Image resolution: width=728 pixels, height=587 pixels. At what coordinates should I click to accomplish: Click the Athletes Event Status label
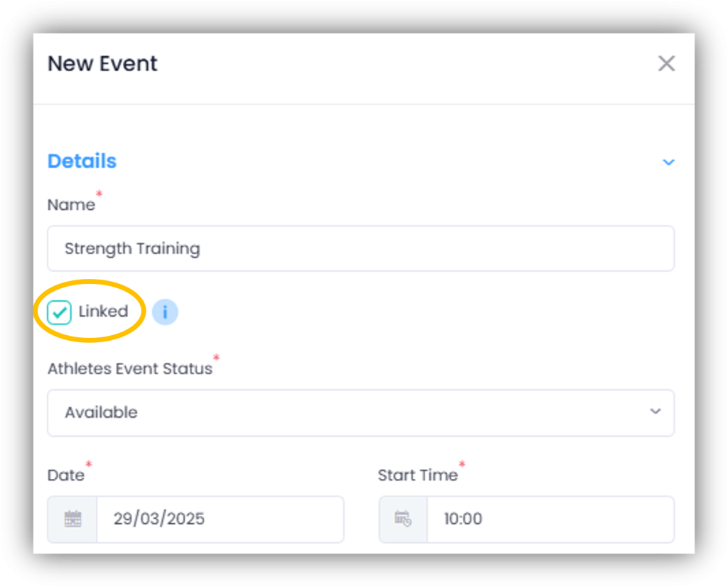click(130, 369)
